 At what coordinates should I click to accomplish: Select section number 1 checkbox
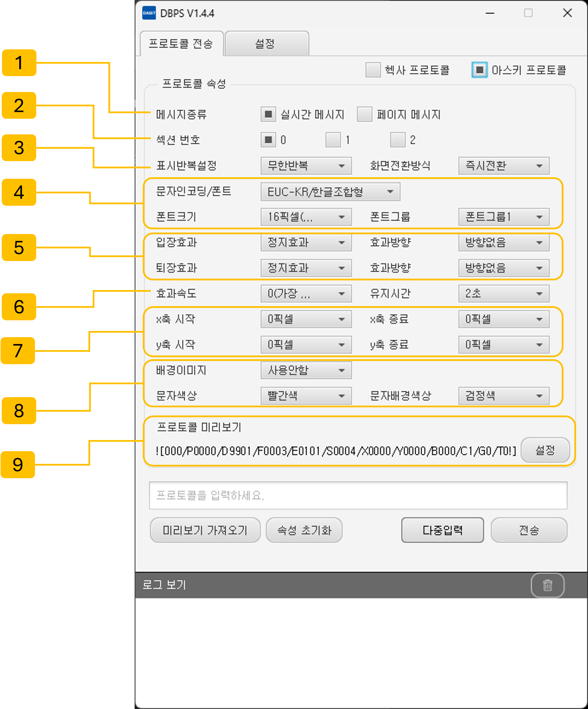tap(333, 140)
